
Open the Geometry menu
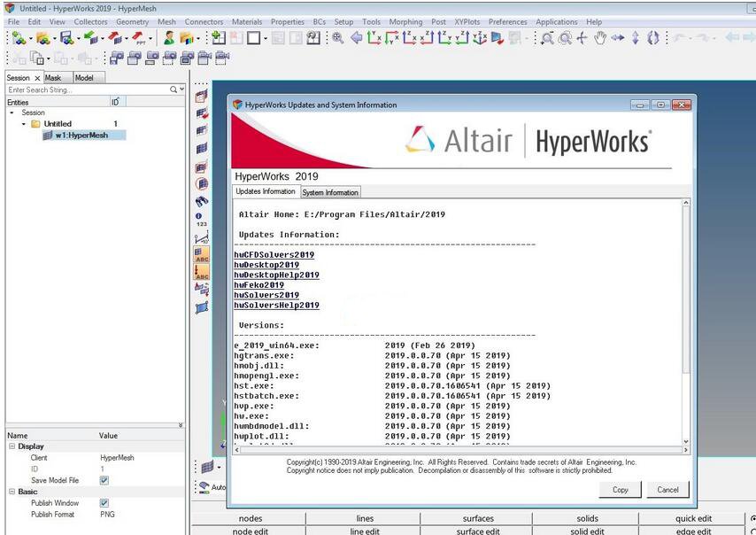point(132,21)
